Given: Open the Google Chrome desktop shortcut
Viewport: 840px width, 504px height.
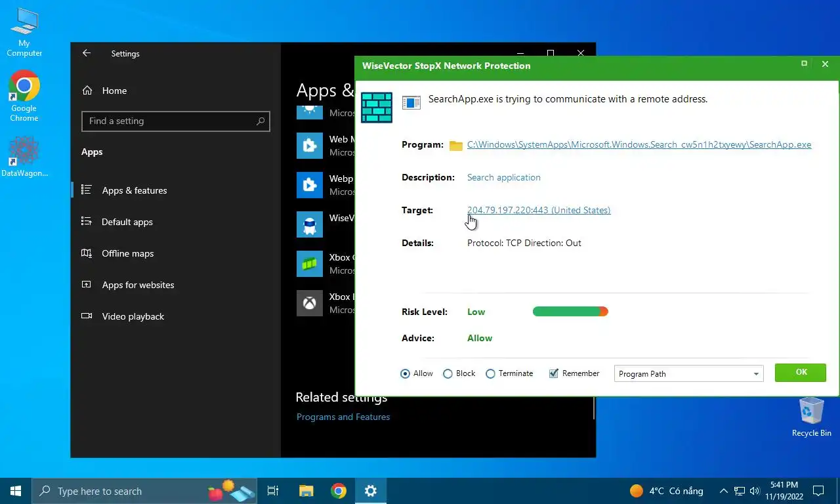Looking at the screenshot, I should (x=24, y=96).
